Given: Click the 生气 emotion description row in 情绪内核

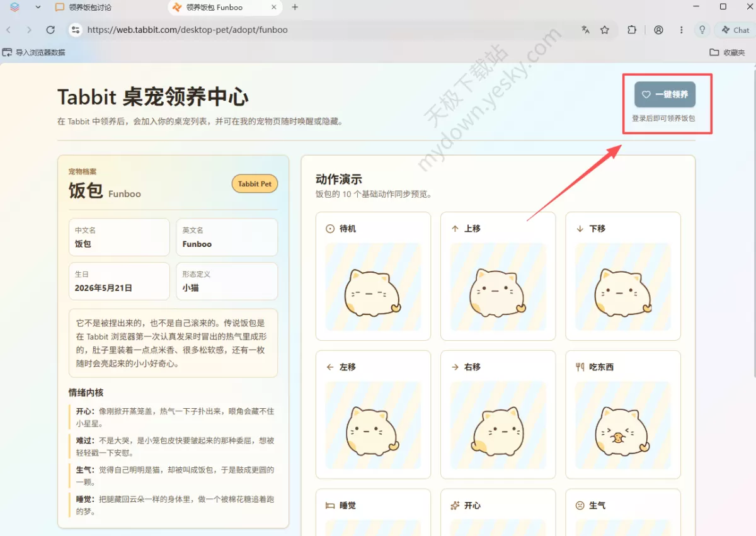Looking at the screenshot, I should [x=173, y=476].
